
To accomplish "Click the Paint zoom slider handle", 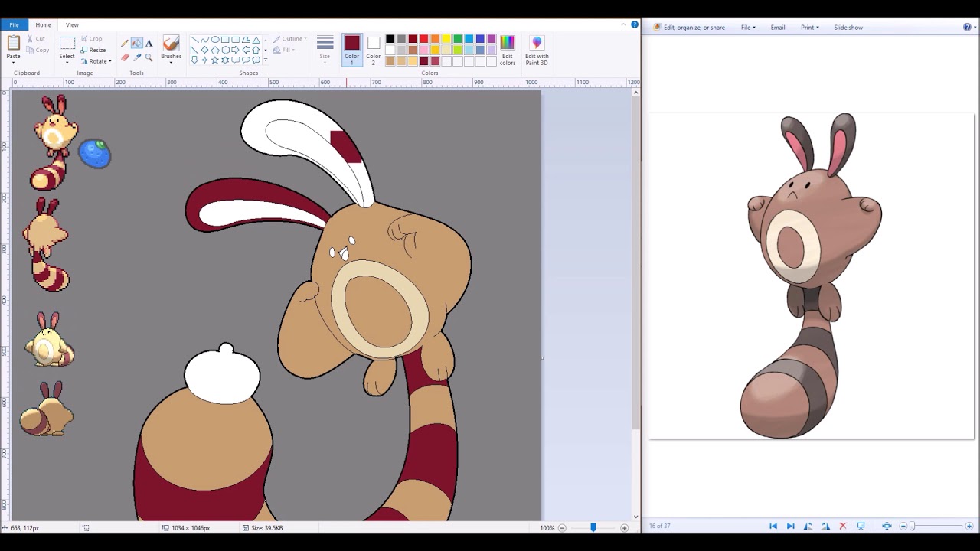I will click(593, 527).
